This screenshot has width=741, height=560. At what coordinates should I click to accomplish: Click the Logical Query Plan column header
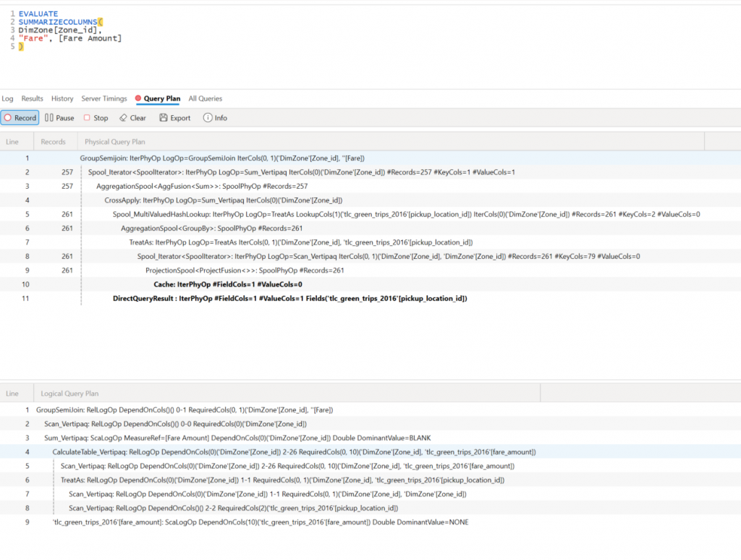(69, 394)
